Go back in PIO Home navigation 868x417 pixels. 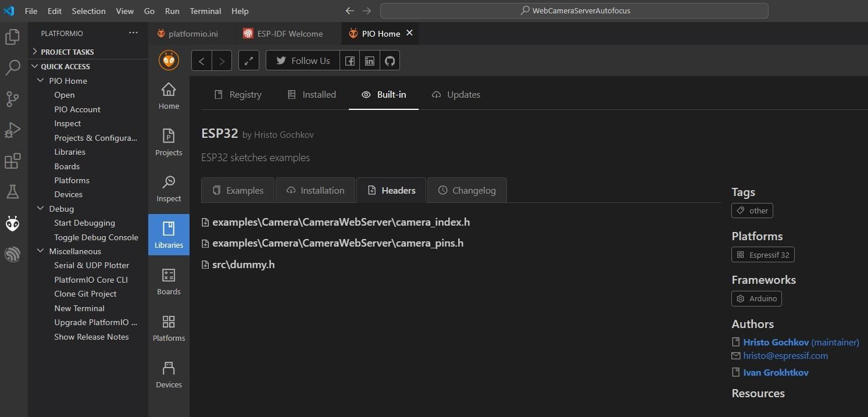[201, 60]
